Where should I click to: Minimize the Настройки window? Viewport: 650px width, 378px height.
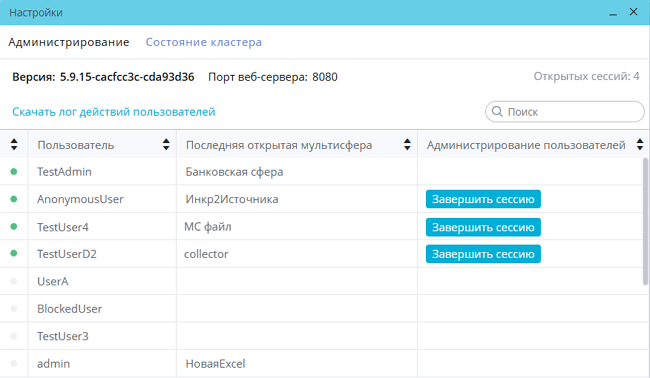pyautogui.click(x=613, y=12)
